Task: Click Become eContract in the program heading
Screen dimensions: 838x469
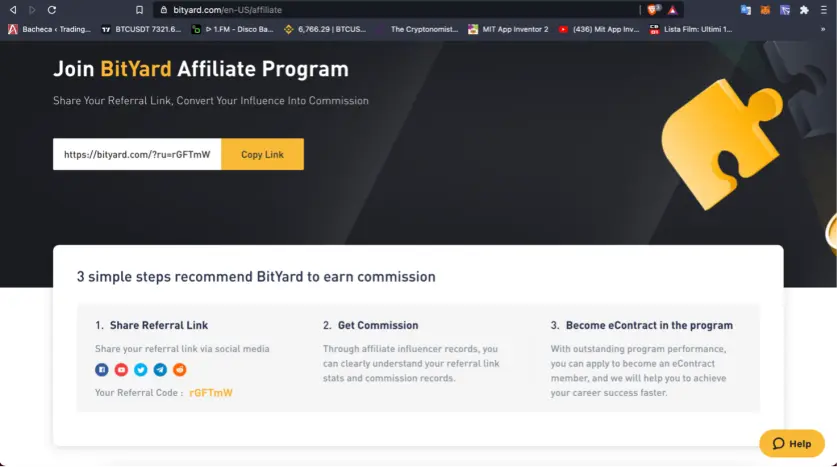Action: coord(649,325)
